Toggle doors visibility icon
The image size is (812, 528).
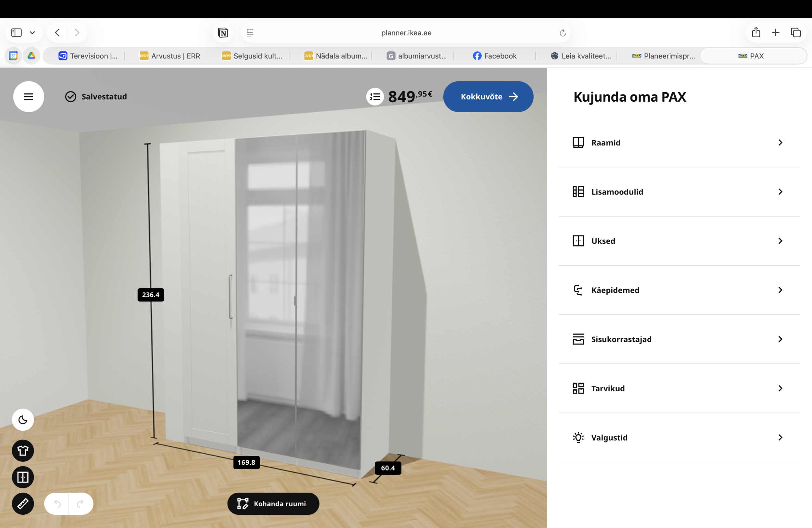click(23, 477)
